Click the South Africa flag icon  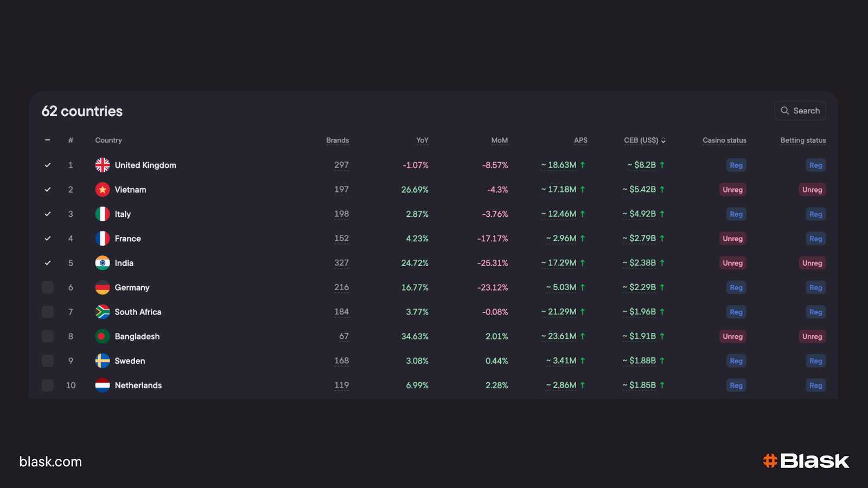coord(102,312)
